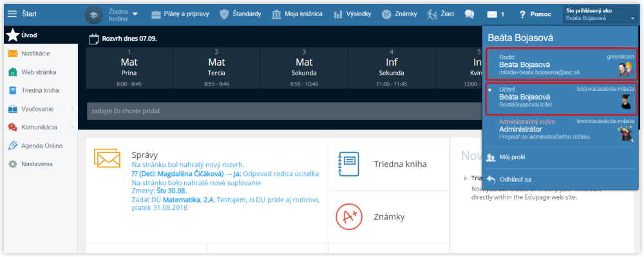Expand Komunikácia sidebar submenu

pos(72,128)
